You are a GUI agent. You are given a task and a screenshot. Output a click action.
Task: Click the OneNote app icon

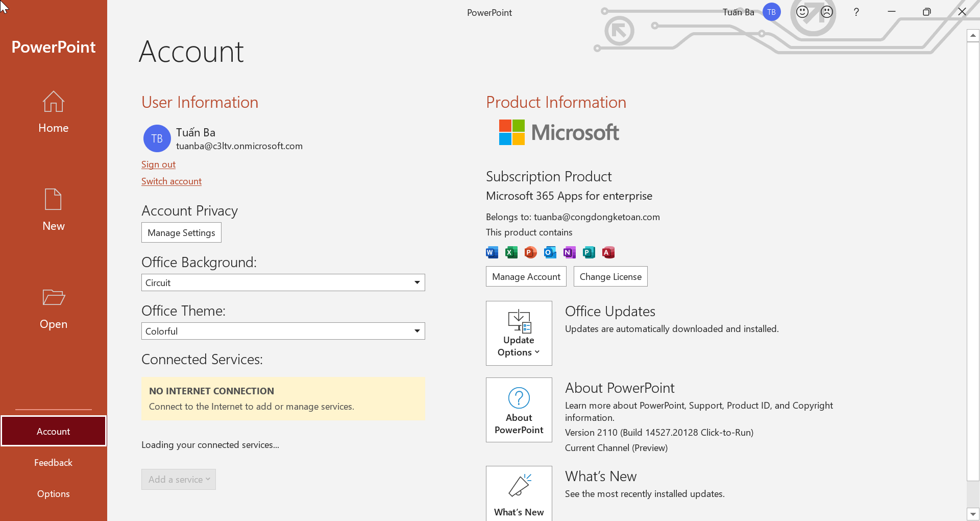pyautogui.click(x=569, y=252)
